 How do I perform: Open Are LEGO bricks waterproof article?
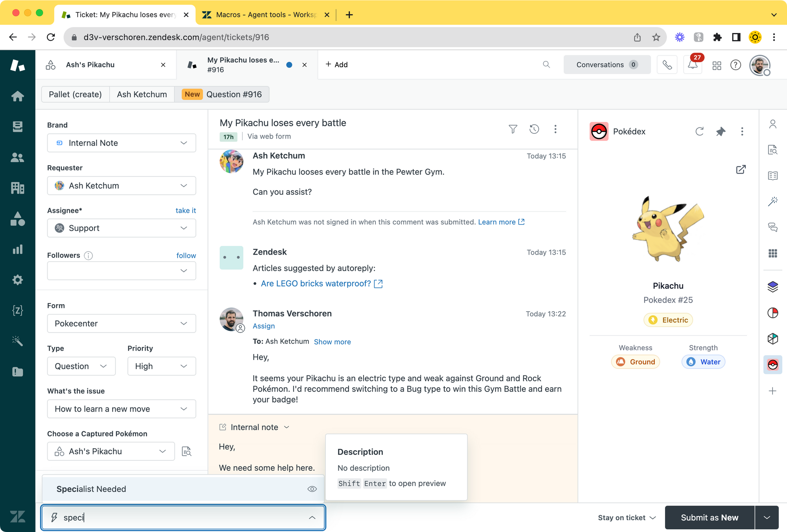coord(316,284)
